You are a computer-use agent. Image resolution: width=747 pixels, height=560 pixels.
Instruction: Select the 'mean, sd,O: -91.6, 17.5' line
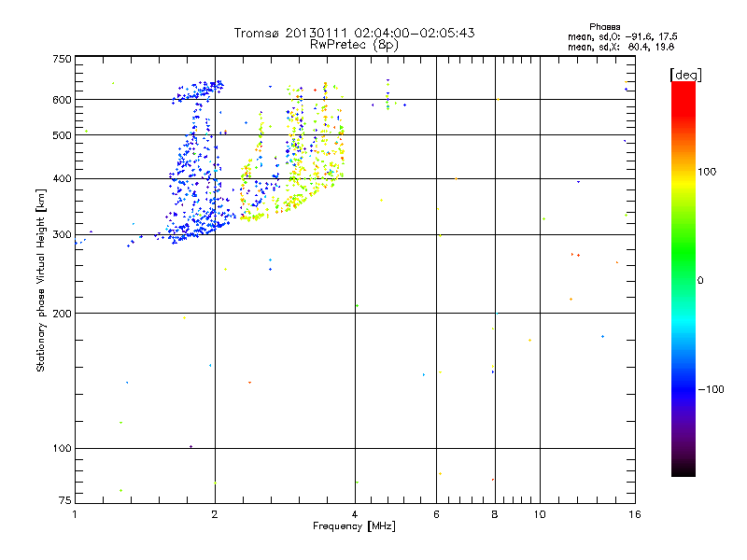[622, 36]
